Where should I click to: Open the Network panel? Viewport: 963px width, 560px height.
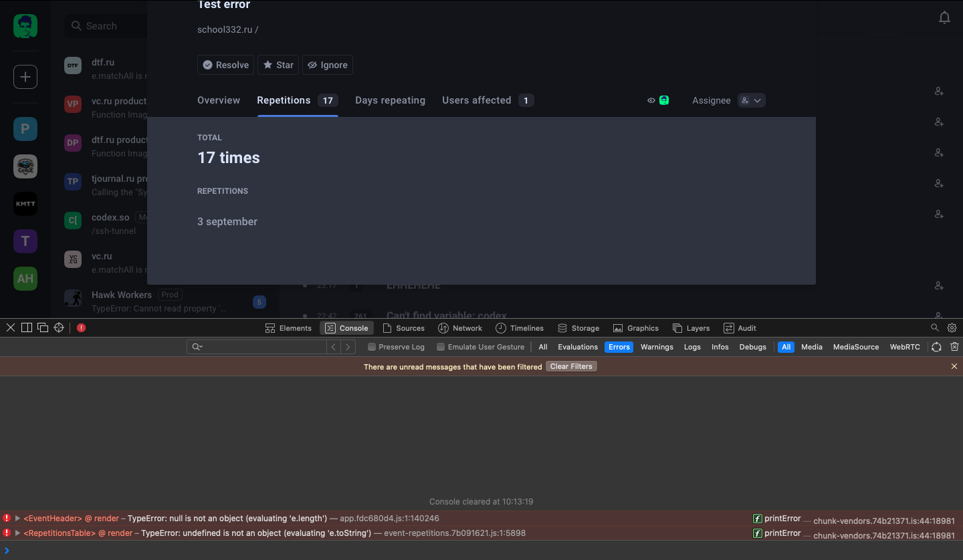point(460,327)
